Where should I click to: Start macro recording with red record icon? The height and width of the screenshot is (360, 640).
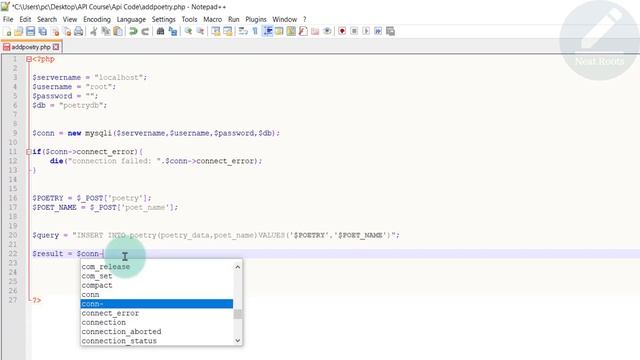[x=342, y=31]
